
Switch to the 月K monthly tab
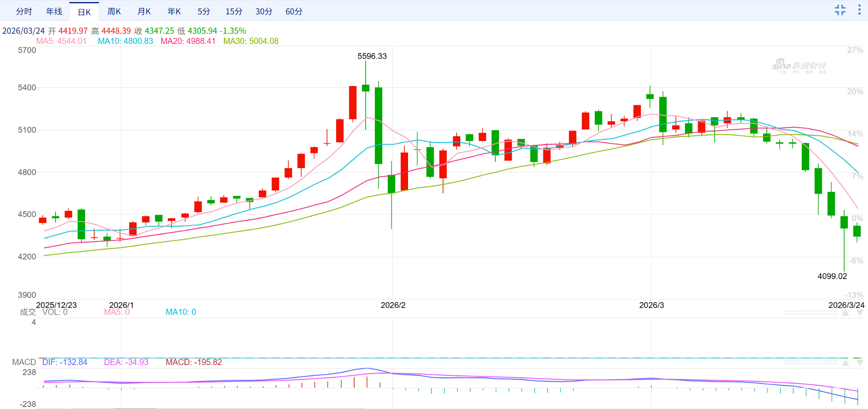point(144,12)
